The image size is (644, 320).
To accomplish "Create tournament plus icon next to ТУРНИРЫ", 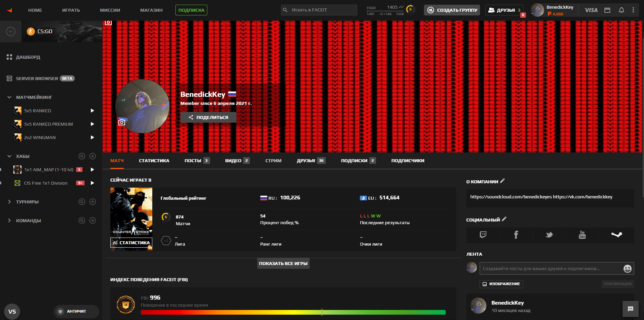I will [93, 202].
